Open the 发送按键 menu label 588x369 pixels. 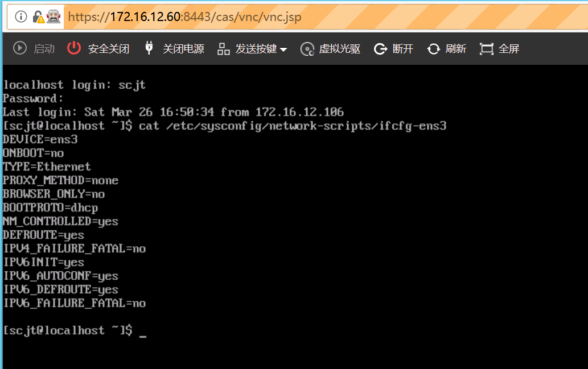[x=256, y=49]
